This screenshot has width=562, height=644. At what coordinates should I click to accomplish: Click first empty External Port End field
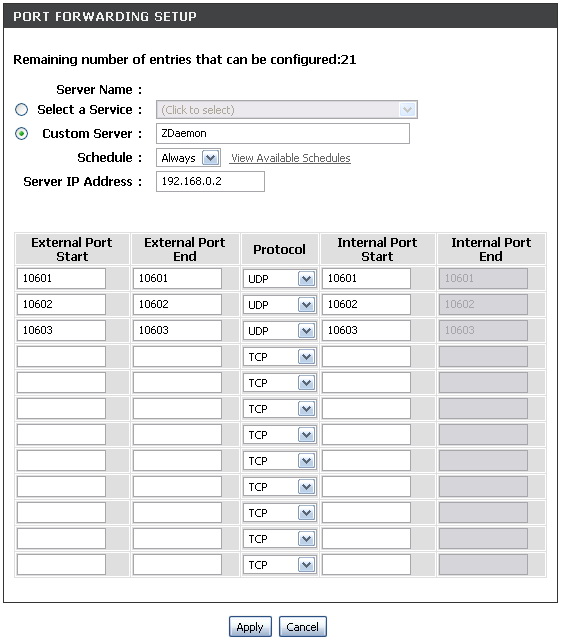(x=177, y=356)
